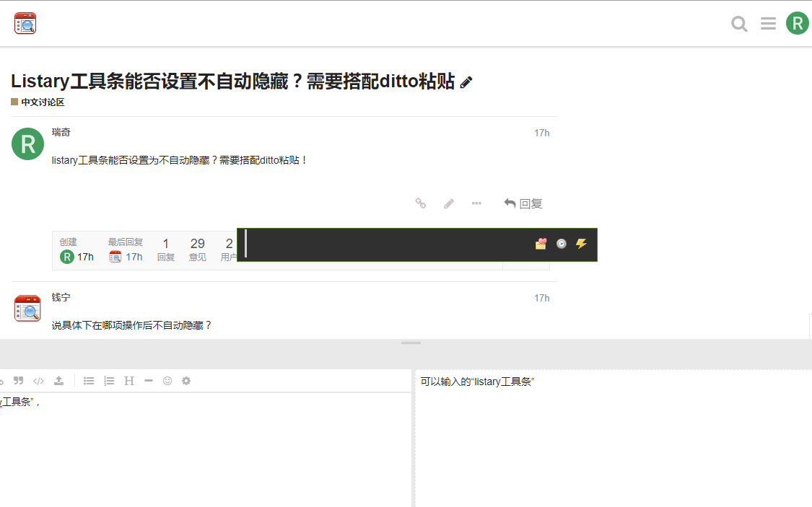The height and width of the screenshot is (507, 812).
Task: Show more actions for first post
Action: click(476, 203)
